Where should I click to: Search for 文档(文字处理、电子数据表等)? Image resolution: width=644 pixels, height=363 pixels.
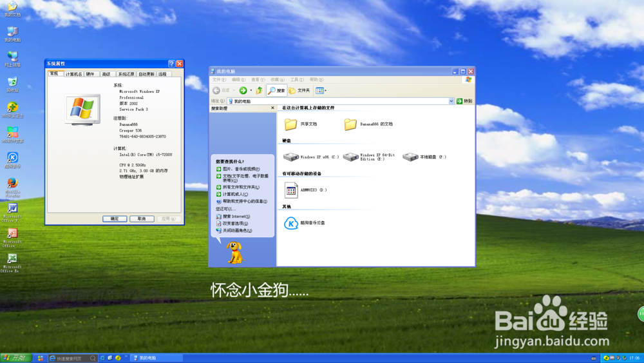[x=242, y=178]
